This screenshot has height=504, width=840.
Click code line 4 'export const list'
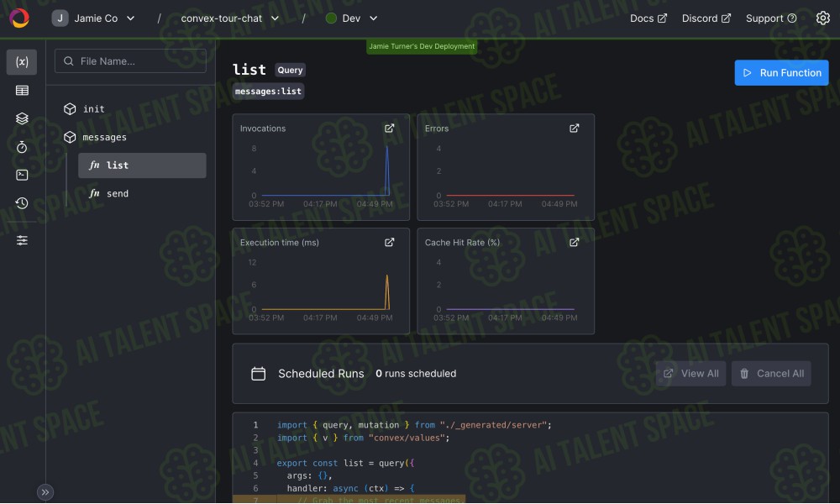(x=345, y=464)
